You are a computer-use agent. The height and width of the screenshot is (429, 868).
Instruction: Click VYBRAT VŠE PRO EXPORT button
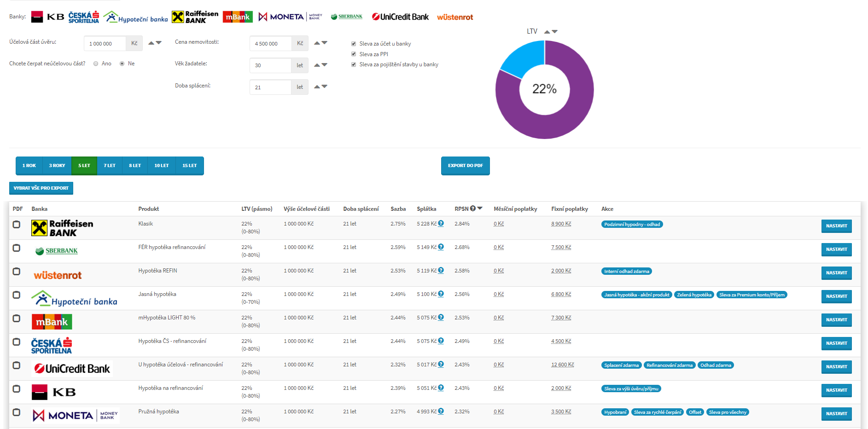tap(41, 188)
